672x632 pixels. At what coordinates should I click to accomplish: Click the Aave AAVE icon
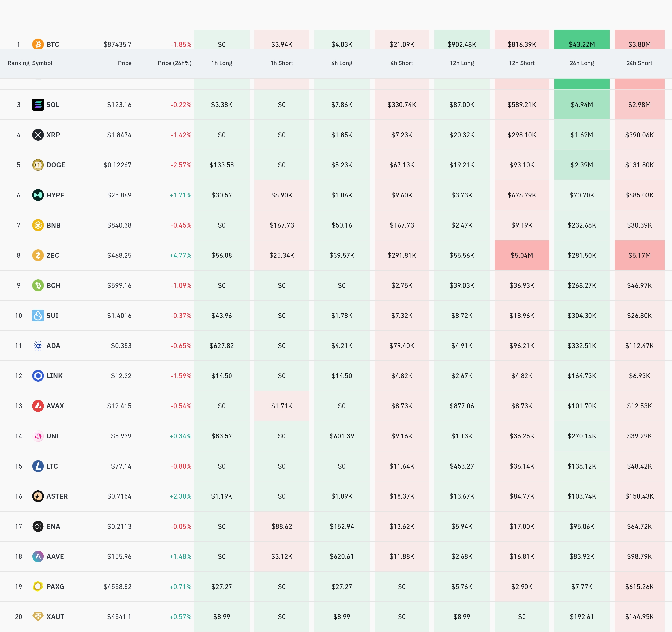coord(38,556)
